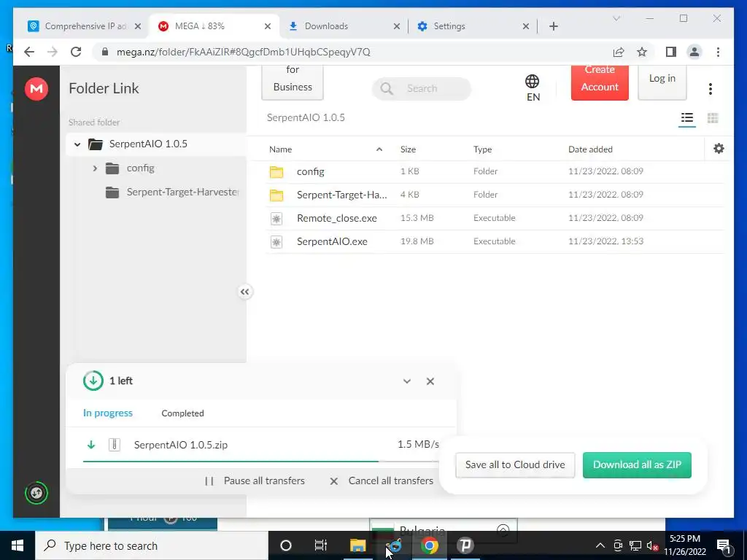747x560 pixels.
Task: Sort by Name column header
Action: pyautogui.click(x=280, y=149)
